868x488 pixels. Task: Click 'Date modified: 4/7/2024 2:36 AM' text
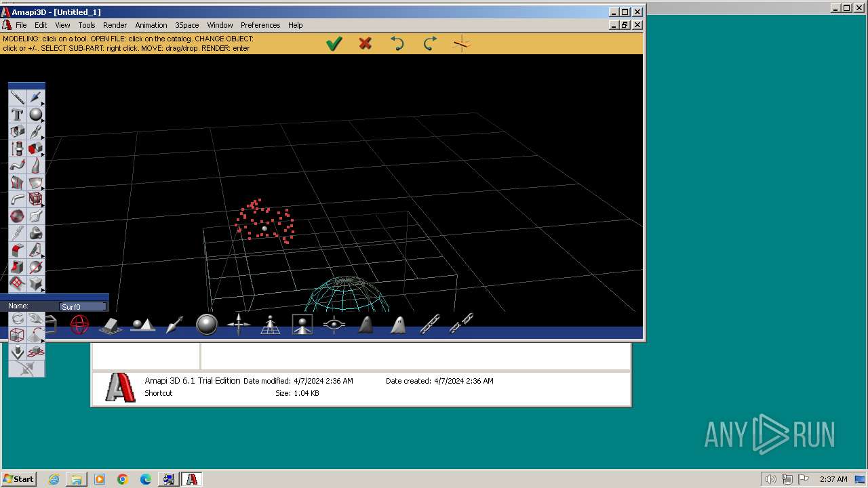[x=298, y=381]
